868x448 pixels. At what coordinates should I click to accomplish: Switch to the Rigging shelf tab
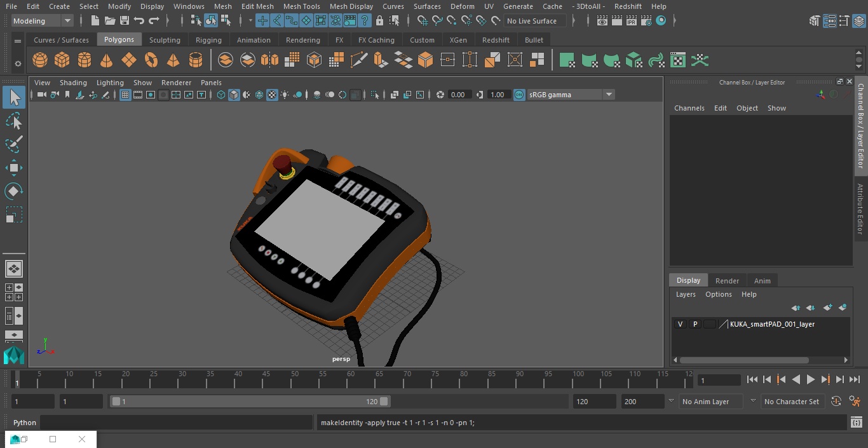(x=208, y=40)
